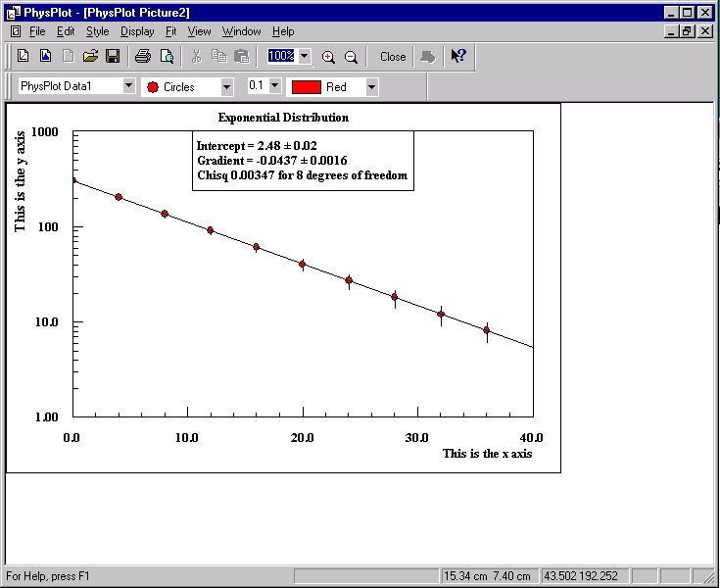The height and width of the screenshot is (588, 720).
Task: Open the Display menu
Action: click(x=137, y=31)
